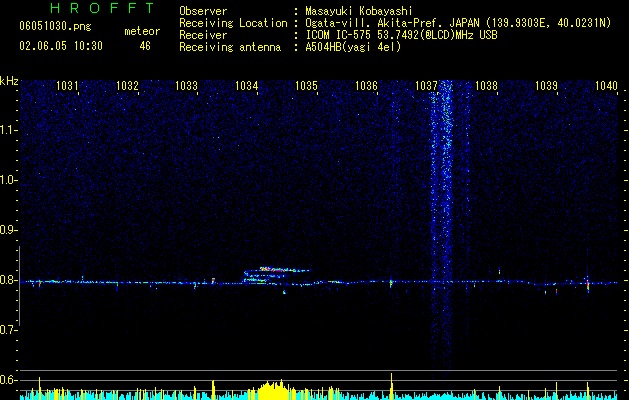Click the date stamp 02.06.05 10:30

pos(61,46)
